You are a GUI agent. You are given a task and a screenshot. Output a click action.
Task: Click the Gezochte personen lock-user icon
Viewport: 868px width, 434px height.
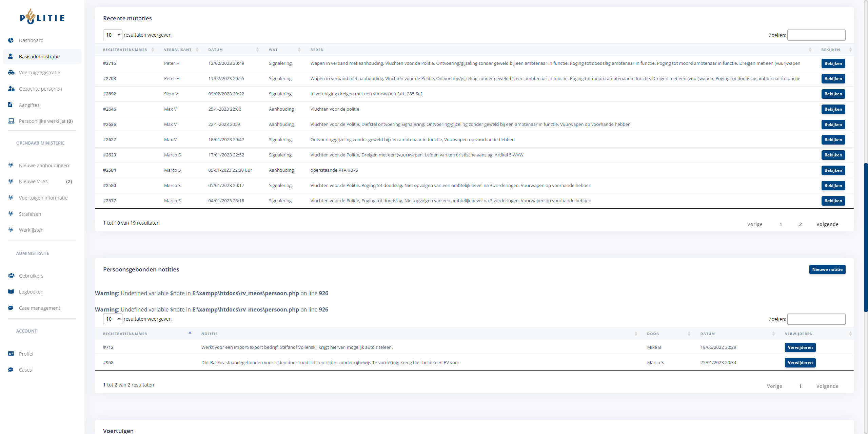coord(11,89)
